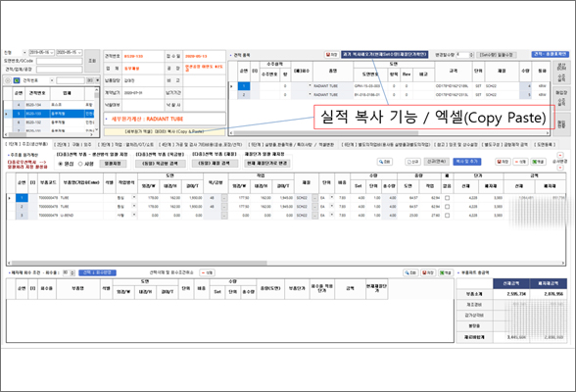The image size is (576, 392).
Task: Click the 견적/업체/공장 input field
Action: click(x=59, y=70)
